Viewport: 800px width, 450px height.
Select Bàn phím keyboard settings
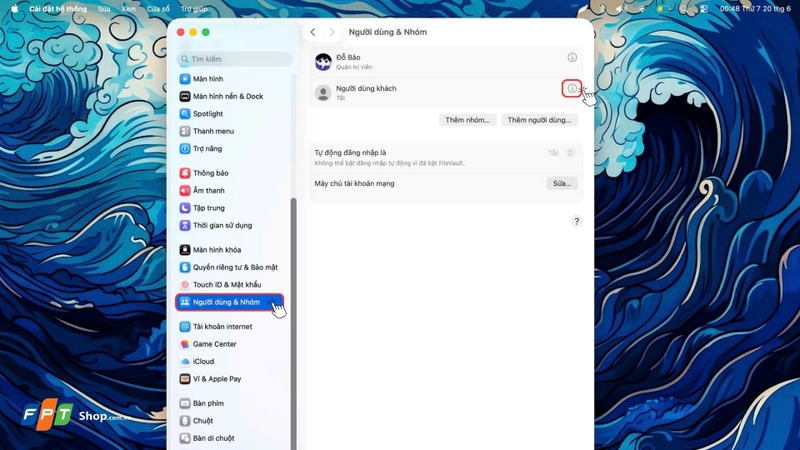point(202,403)
